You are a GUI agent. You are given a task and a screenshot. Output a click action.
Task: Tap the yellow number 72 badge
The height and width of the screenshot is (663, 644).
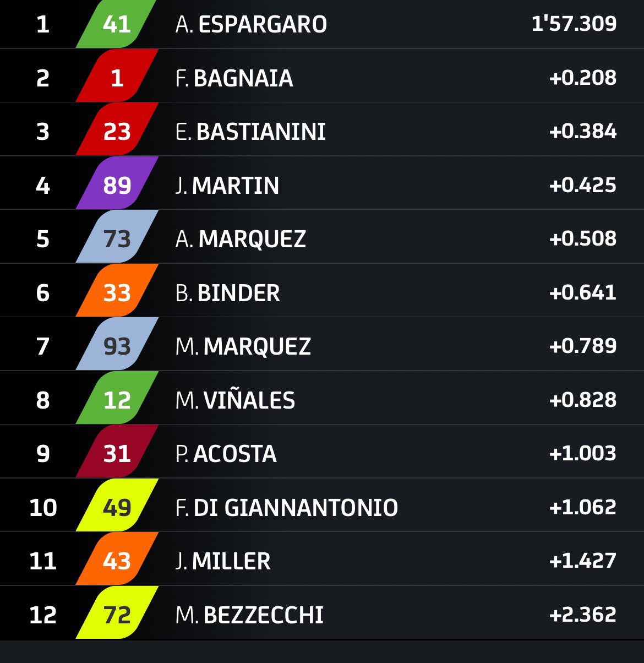[117, 615]
